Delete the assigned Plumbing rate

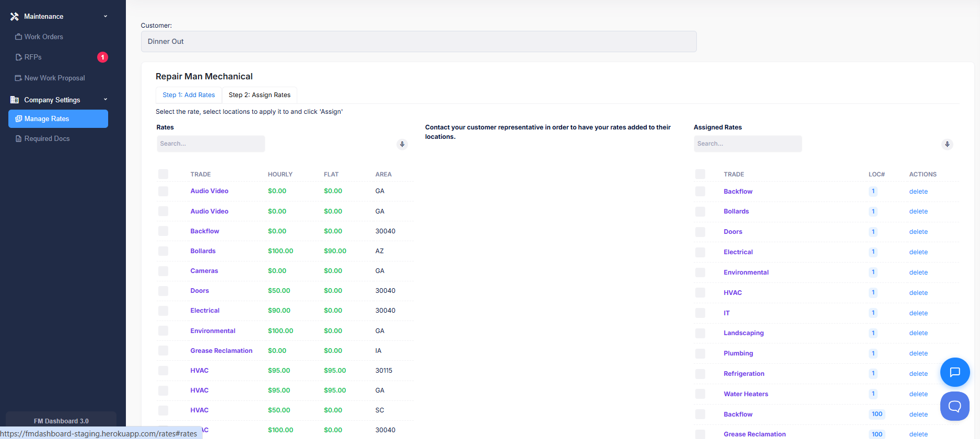918,353
